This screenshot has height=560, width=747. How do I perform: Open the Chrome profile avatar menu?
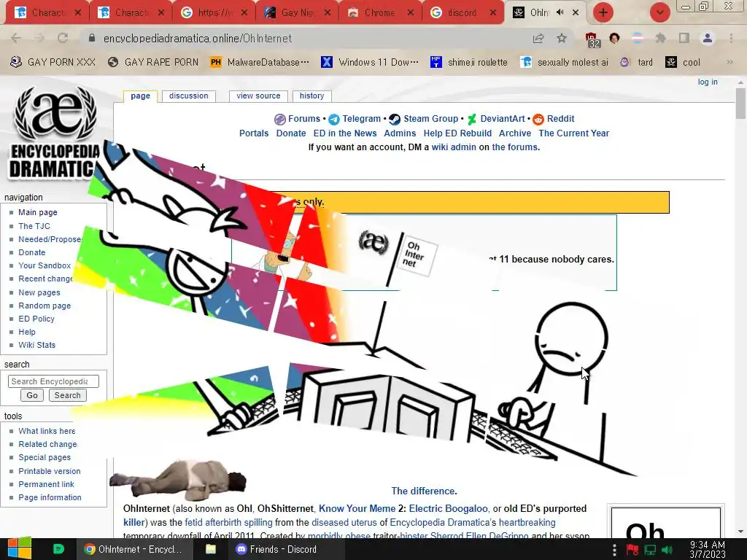(x=708, y=38)
